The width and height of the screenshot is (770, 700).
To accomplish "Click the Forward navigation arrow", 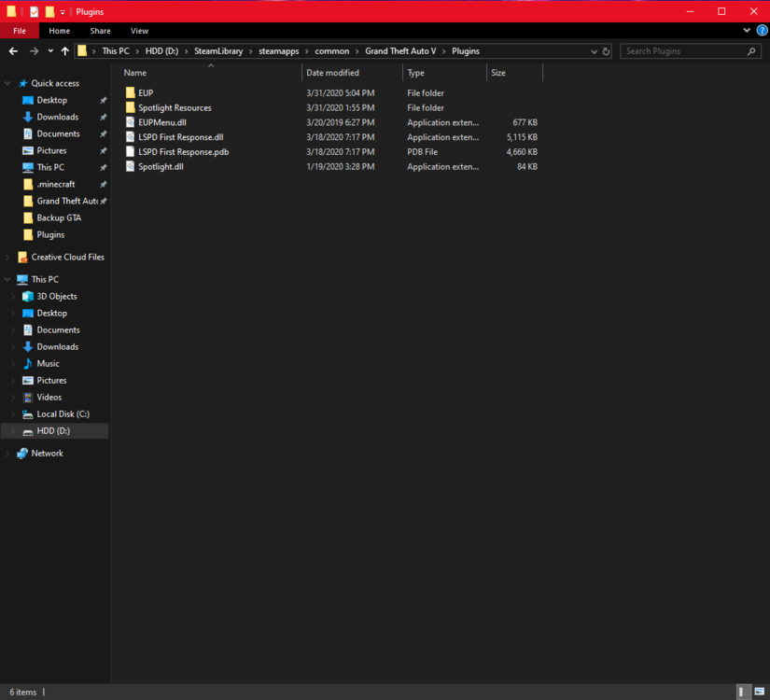I will [34, 51].
